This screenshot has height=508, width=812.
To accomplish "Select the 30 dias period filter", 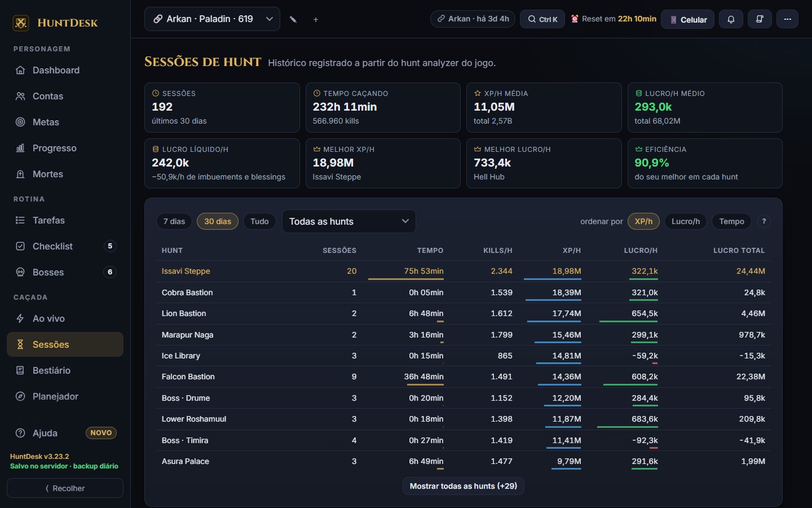I will (x=218, y=221).
